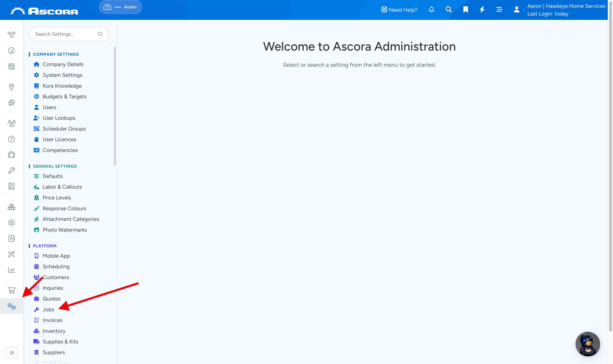
Task: Open Defaults under General Settings
Action: pos(52,176)
